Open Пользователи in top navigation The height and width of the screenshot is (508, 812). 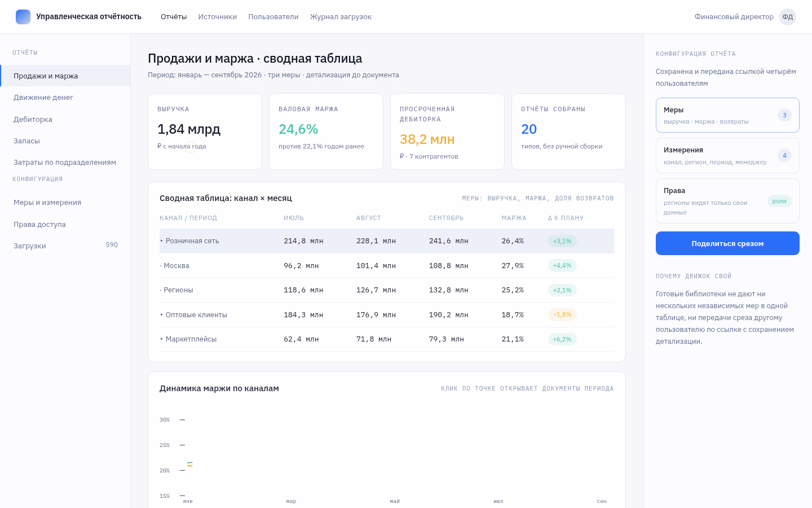[273, 17]
